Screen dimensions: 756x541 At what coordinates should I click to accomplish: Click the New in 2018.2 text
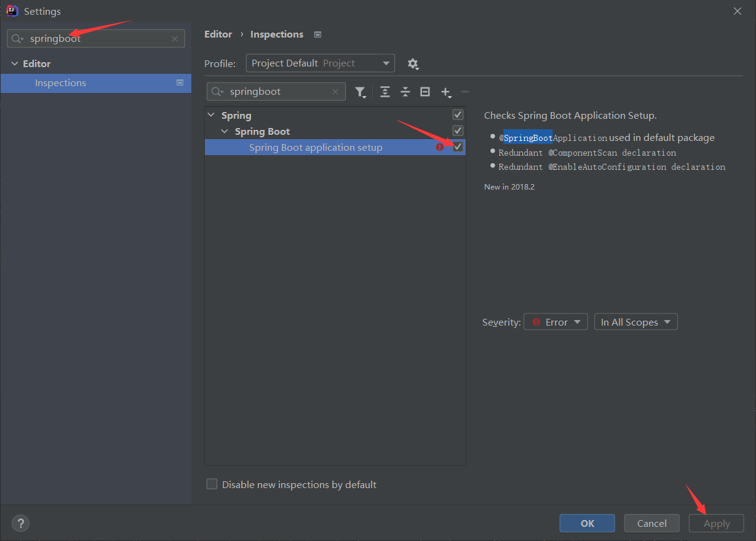[509, 186]
